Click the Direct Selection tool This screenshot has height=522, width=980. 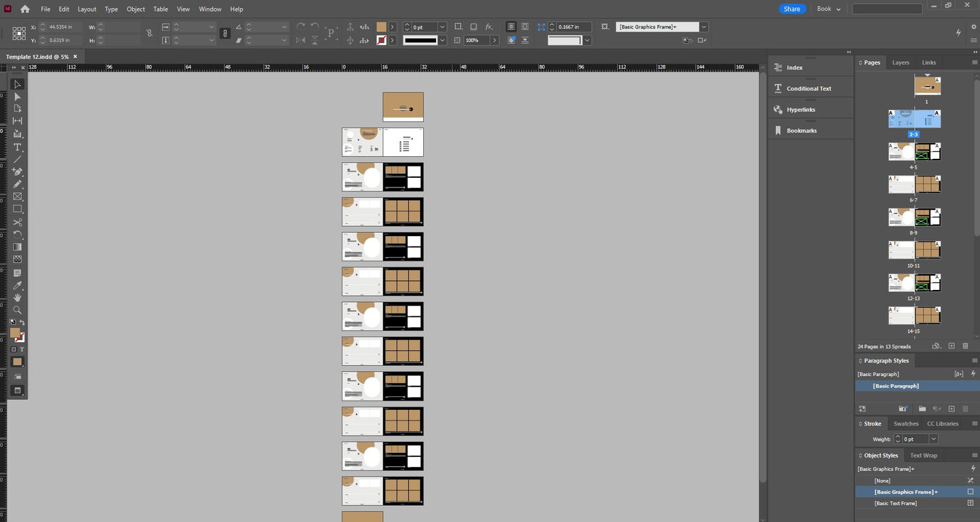click(x=18, y=96)
